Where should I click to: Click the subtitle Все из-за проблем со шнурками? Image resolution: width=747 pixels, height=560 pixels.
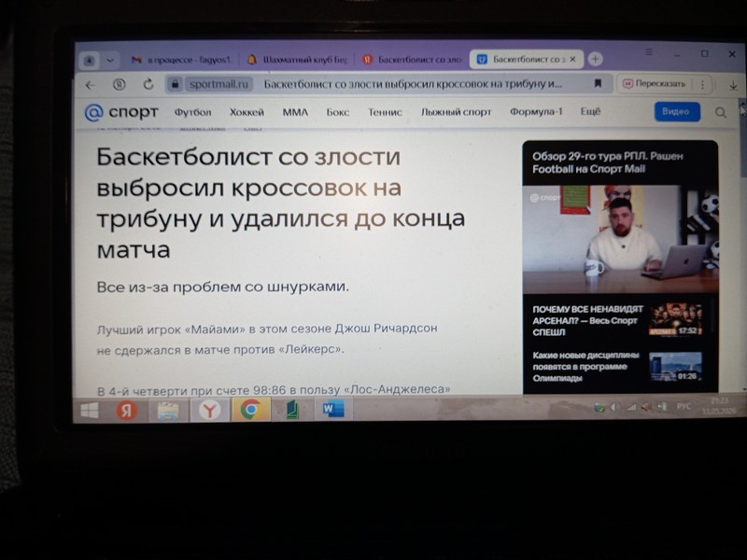coord(223,287)
